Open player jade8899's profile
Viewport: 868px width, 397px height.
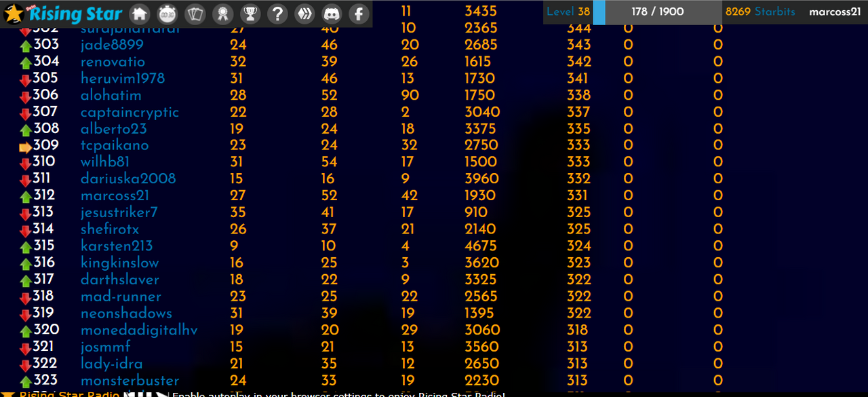click(x=112, y=45)
